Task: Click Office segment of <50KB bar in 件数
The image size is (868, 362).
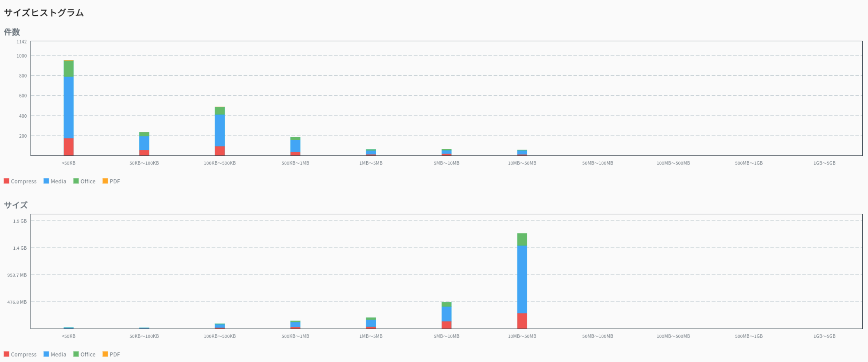Action: 68,69
